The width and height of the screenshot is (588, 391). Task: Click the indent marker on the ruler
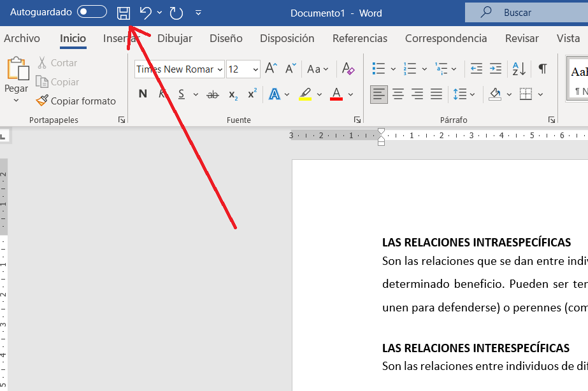381,136
